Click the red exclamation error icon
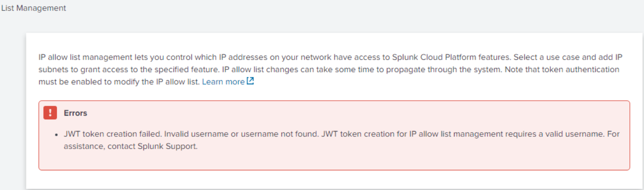 click(x=50, y=113)
